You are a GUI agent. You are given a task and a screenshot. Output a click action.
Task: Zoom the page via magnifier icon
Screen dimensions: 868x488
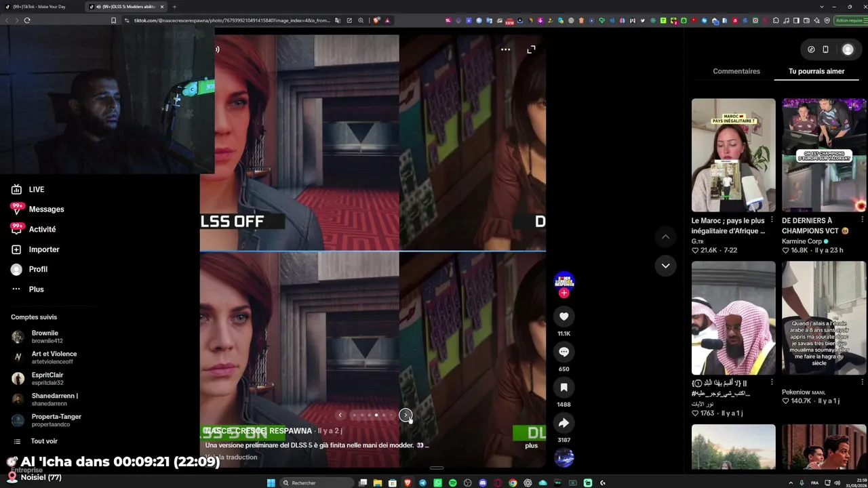click(x=361, y=20)
